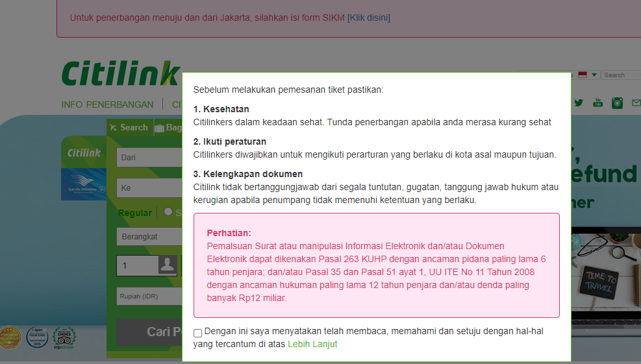The height and width of the screenshot is (364, 641).
Task: Click the passenger silhouette icon
Action: pos(168,265)
